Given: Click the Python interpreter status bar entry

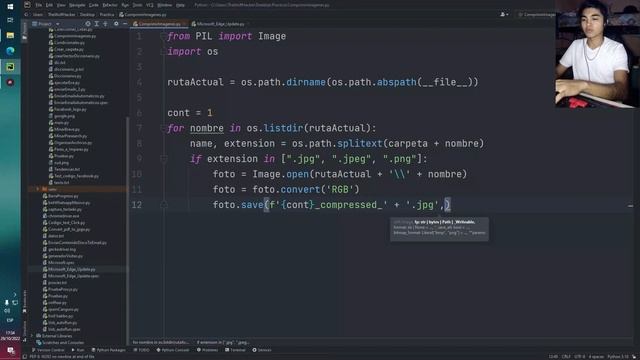Looking at the screenshot, I should click(x=618, y=357).
